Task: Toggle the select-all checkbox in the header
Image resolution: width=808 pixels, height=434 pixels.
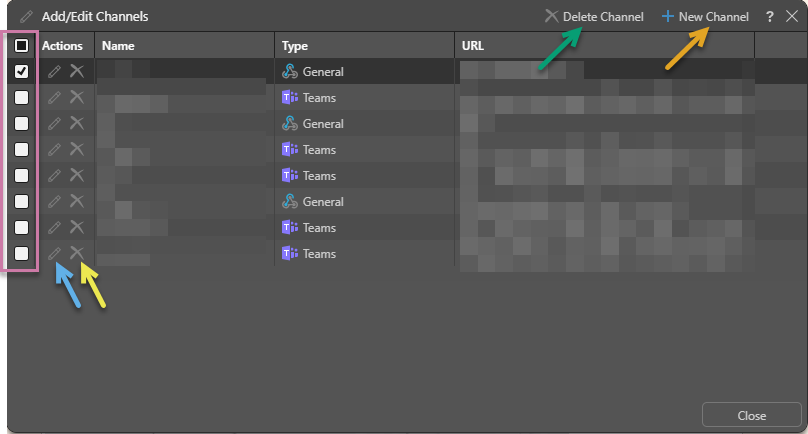Action: click(22, 46)
